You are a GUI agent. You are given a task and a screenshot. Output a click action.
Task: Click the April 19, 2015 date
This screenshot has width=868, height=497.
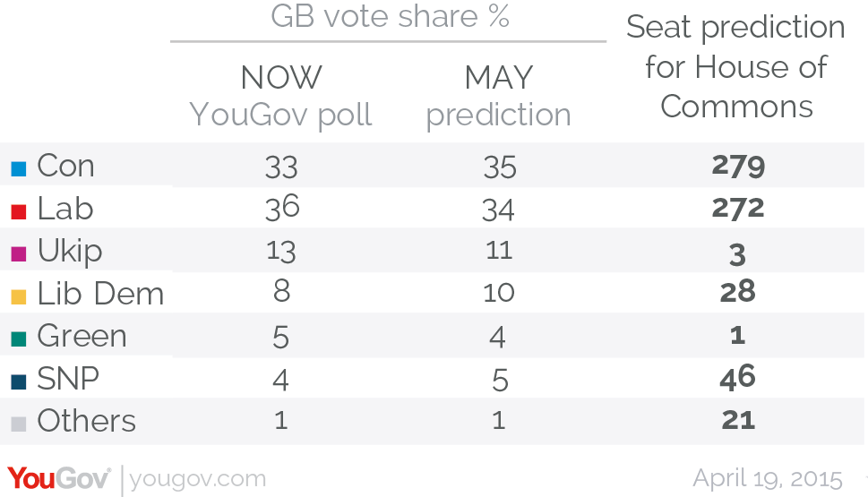(x=768, y=479)
